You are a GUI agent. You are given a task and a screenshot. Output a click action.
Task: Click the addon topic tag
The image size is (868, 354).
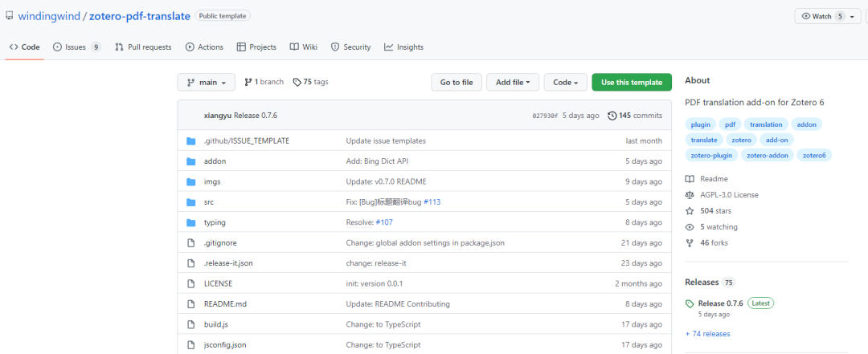(x=807, y=124)
